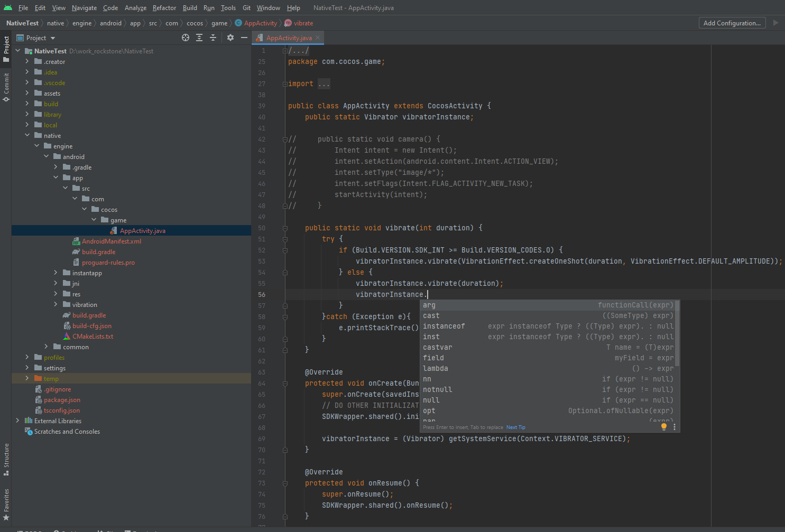Toggle fold on the import block
Viewport: 785px width, 532px height.
(x=285, y=84)
